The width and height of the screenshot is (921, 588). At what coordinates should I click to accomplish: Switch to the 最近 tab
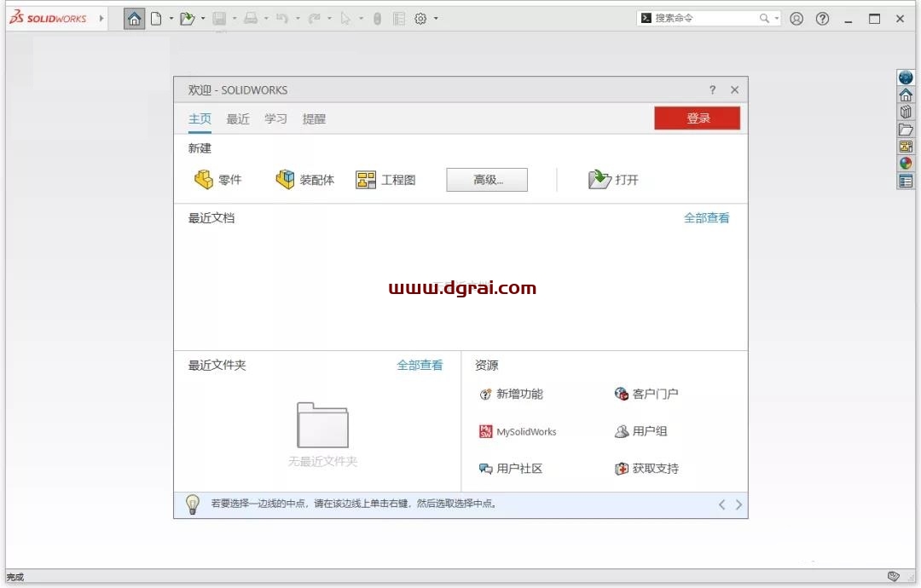coord(238,118)
